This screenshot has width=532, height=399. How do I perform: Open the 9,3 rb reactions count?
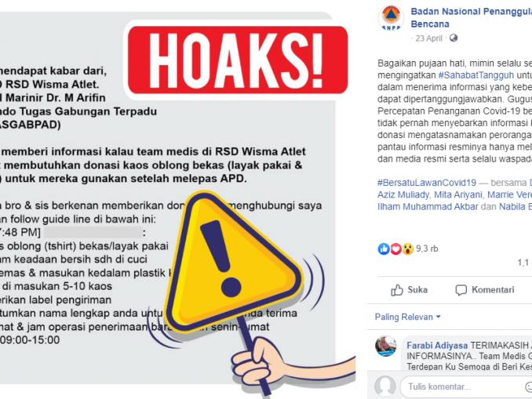tap(427, 248)
